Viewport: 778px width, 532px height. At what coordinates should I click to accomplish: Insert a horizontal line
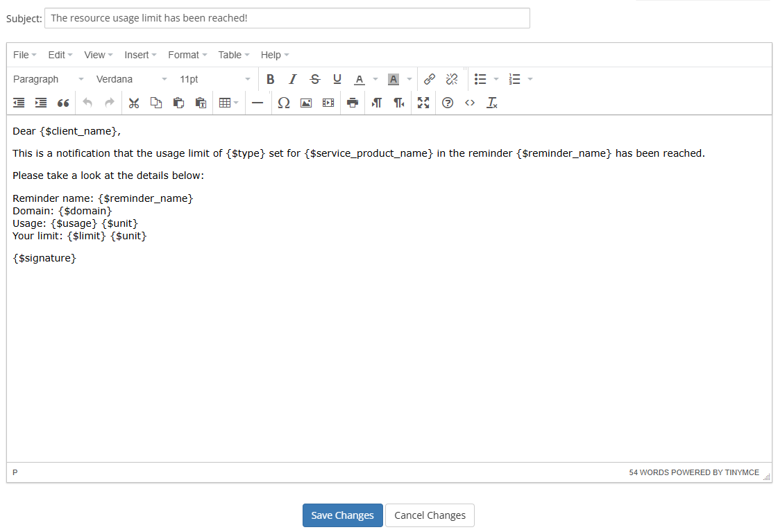pos(257,103)
